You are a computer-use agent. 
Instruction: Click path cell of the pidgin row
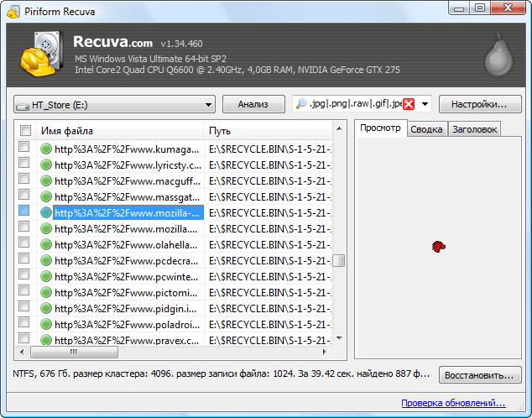pos(270,309)
